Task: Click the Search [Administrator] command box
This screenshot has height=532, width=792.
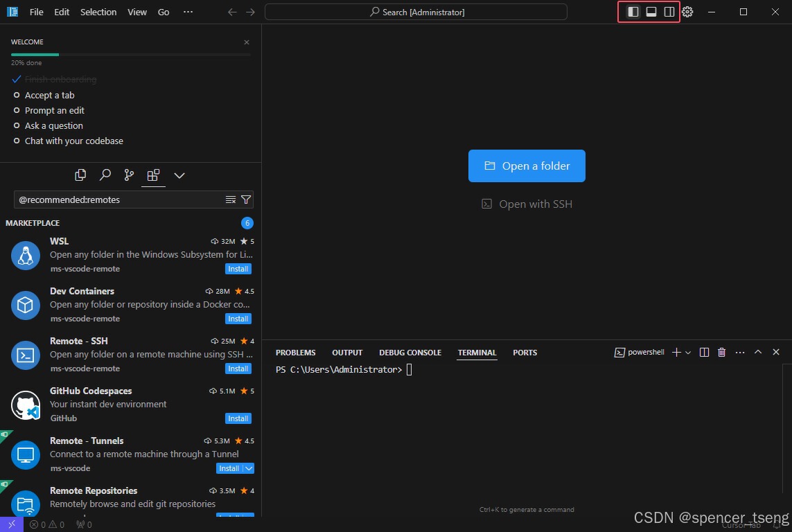Action: tap(416, 12)
